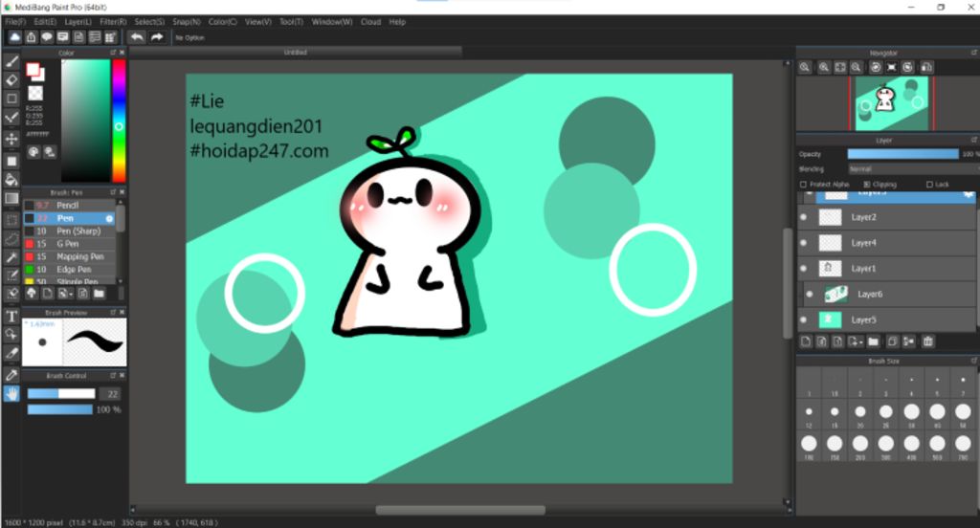Select the Gradient tool

11,199
